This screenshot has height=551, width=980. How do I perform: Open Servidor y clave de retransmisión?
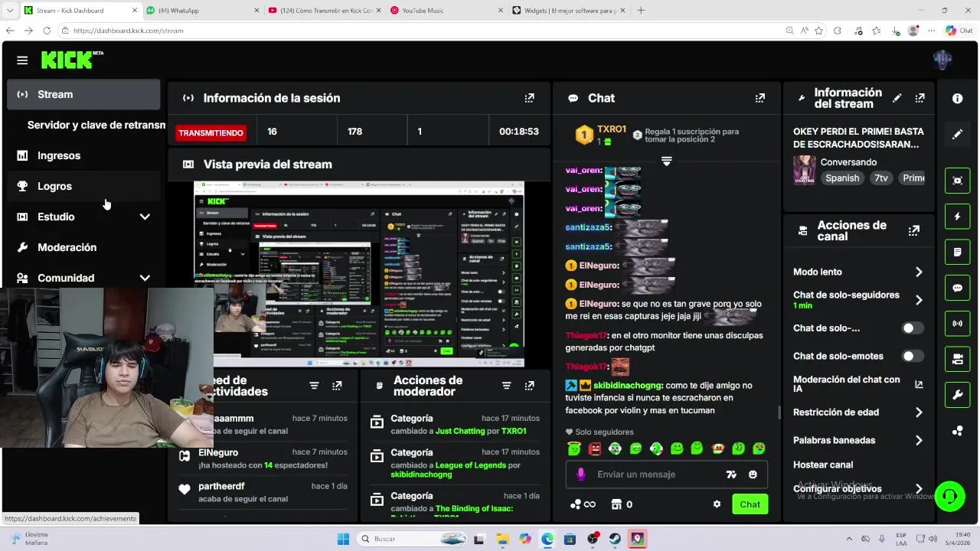coord(96,125)
